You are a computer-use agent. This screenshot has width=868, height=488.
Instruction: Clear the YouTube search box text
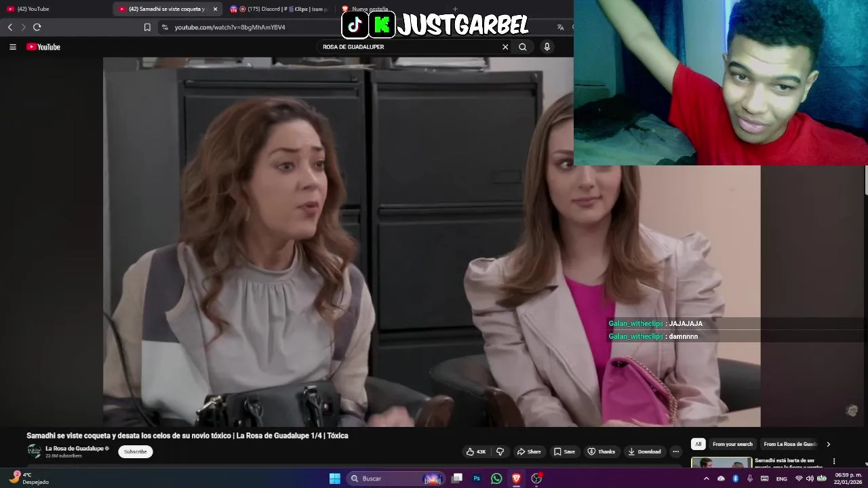tap(505, 47)
